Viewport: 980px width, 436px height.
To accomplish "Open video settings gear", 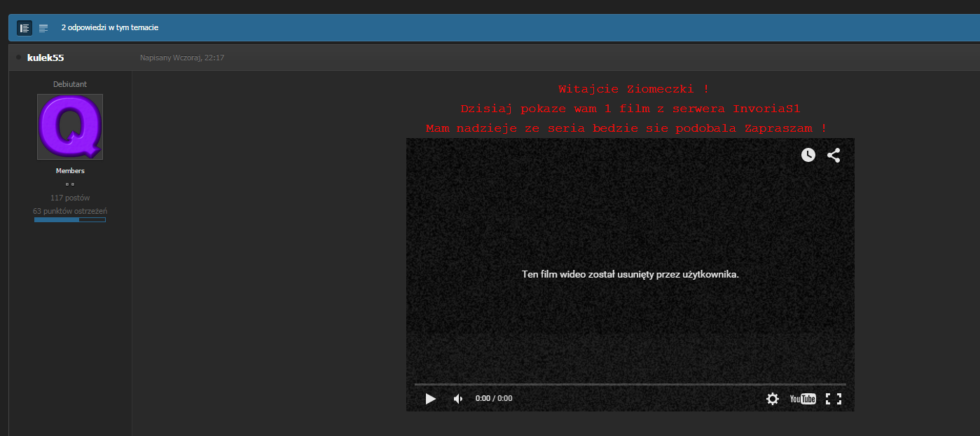I will [773, 398].
